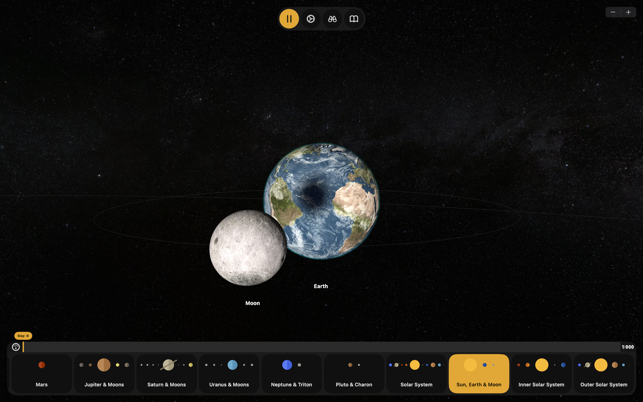
Task: Select the Neptune & Triton scene
Action: pyautogui.click(x=291, y=374)
